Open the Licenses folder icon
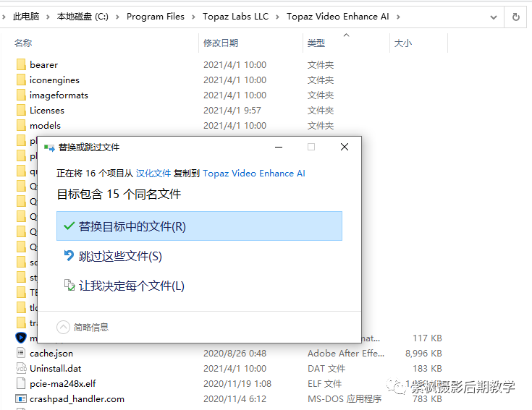Image resolution: width=532 pixels, height=410 pixels. (x=21, y=110)
